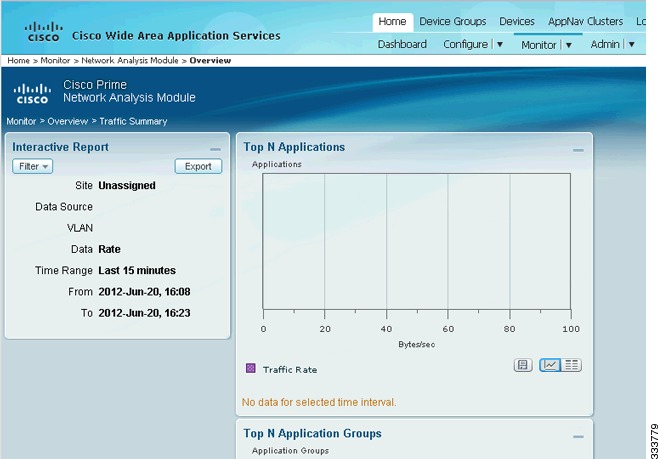
Task: Click the Cisco logo in the WAAS header
Action: tap(43, 32)
